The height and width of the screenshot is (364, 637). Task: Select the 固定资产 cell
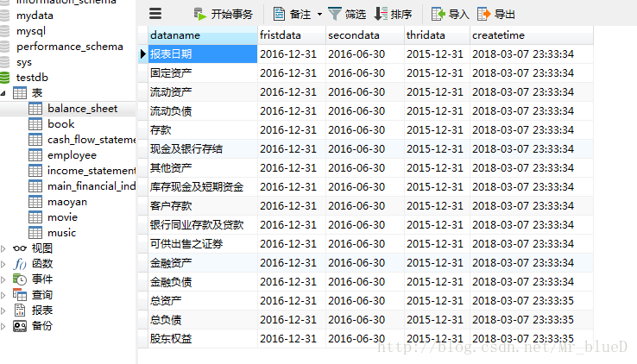[x=203, y=73]
